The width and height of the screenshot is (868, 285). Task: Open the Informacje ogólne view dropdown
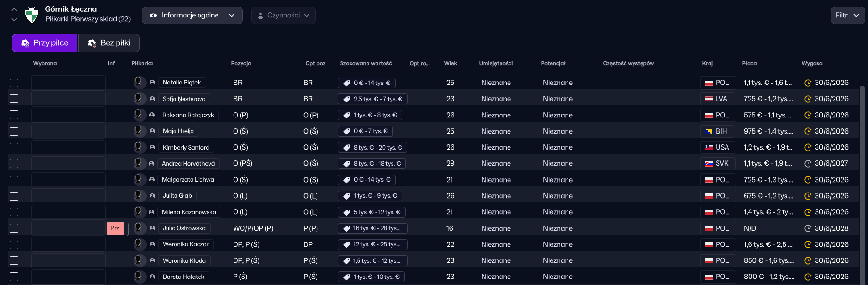192,15
